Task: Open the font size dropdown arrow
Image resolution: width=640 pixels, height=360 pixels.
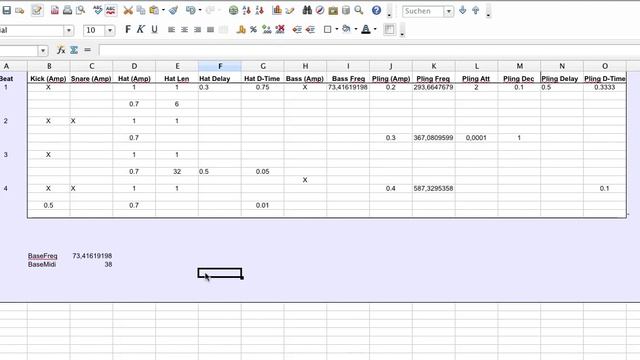Action: coord(110,30)
